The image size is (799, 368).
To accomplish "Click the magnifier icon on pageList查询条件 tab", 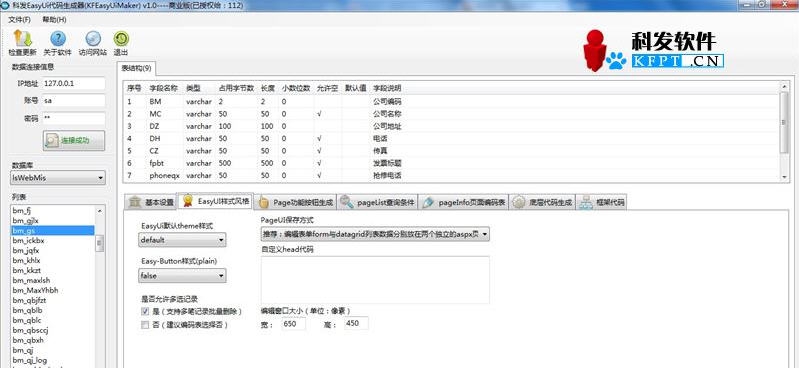I will (347, 202).
